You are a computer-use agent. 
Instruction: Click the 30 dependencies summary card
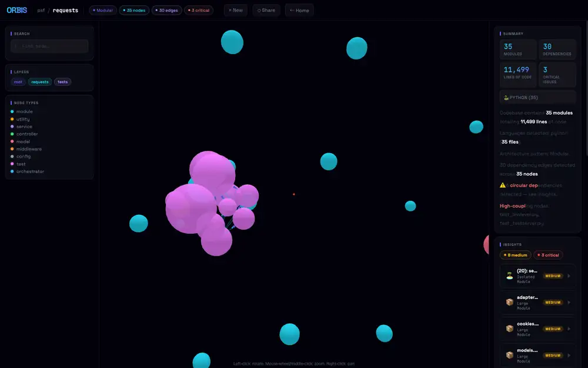(x=557, y=49)
